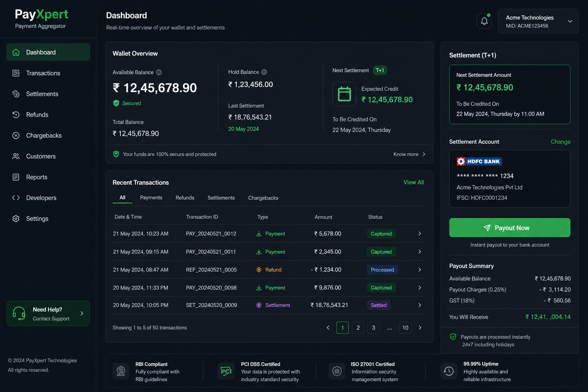Click the Dashboard home icon in sidebar
The height and width of the screenshot is (392, 588).
coord(16,52)
